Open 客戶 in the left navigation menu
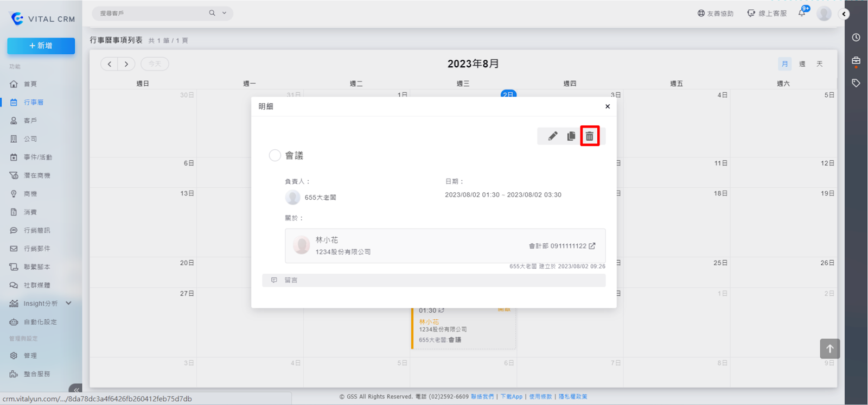868x405 pixels. point(30,121)
